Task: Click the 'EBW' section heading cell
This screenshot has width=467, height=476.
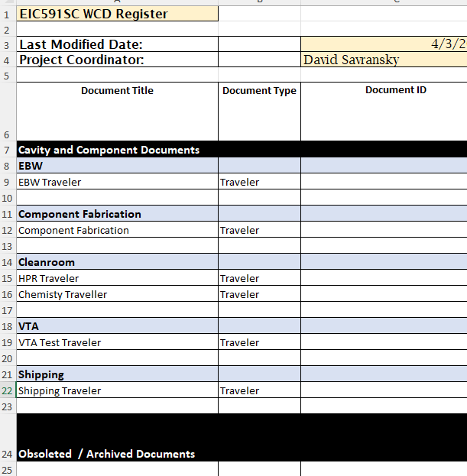Action: pos(117,166)
